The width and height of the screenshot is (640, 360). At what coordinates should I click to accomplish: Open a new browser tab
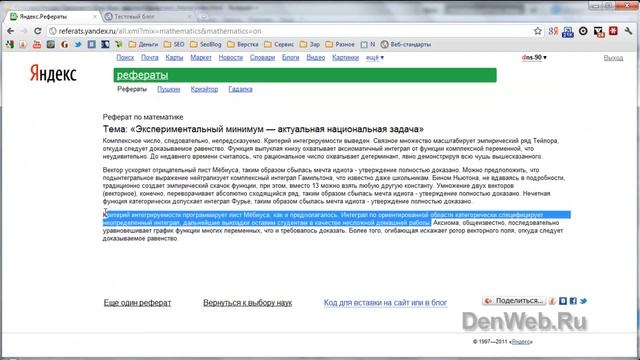click(x=203, y=17)
